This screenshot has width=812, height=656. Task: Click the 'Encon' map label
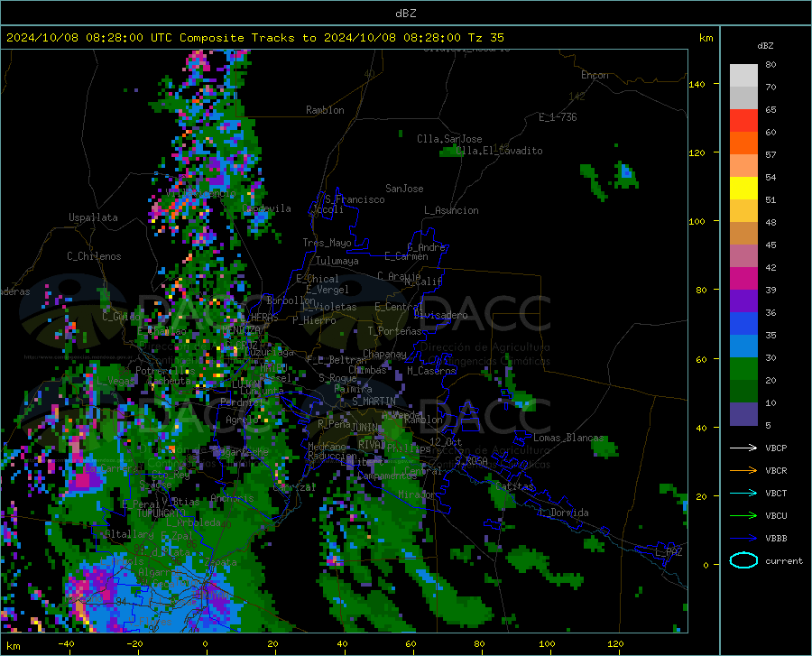click(x=595, y=75)
